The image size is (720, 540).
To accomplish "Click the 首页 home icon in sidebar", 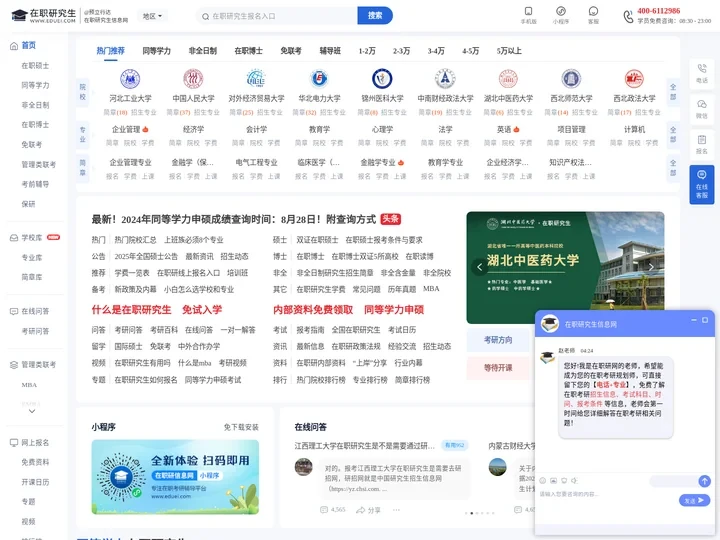I will (14, 45).
